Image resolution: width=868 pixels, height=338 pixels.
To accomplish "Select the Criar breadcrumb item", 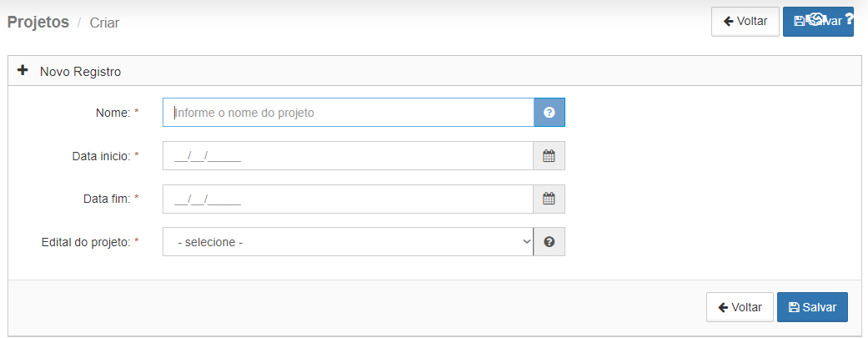I will (x=104, y=23).
